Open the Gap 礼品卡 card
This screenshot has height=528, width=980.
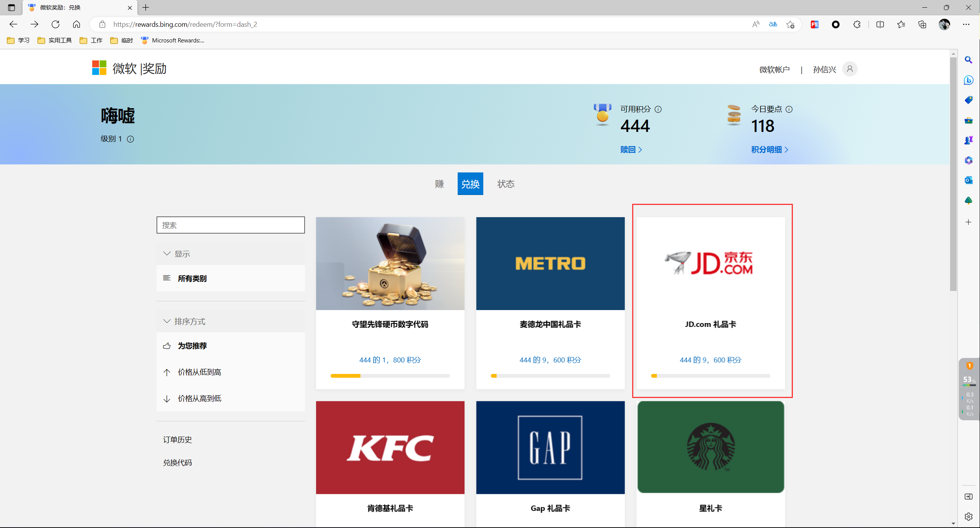(x=550, y=464)
